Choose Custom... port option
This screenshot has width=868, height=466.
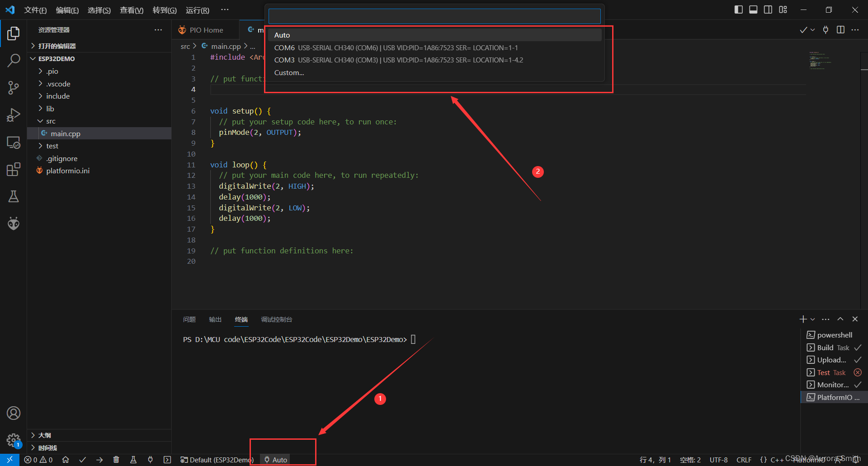(435, 72)
